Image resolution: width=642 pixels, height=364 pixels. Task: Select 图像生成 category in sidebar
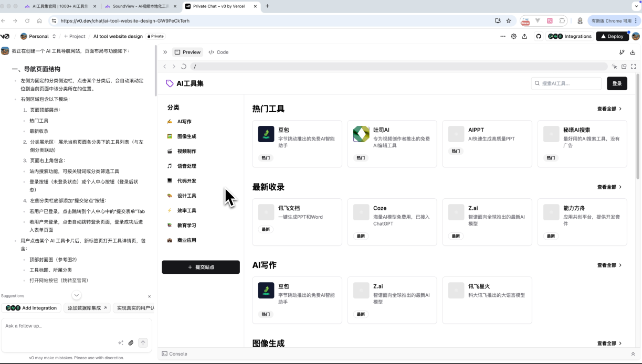(186, 136)
